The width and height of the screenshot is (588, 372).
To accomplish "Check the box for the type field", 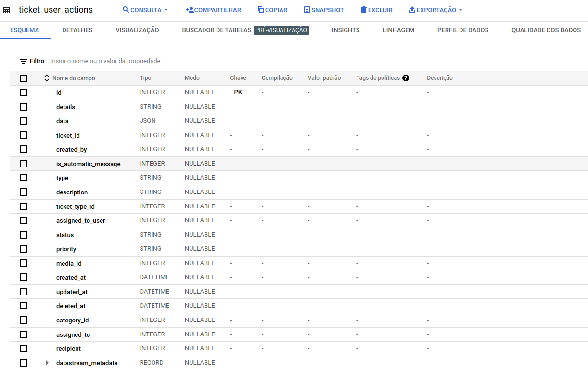I will click(24, 178).
